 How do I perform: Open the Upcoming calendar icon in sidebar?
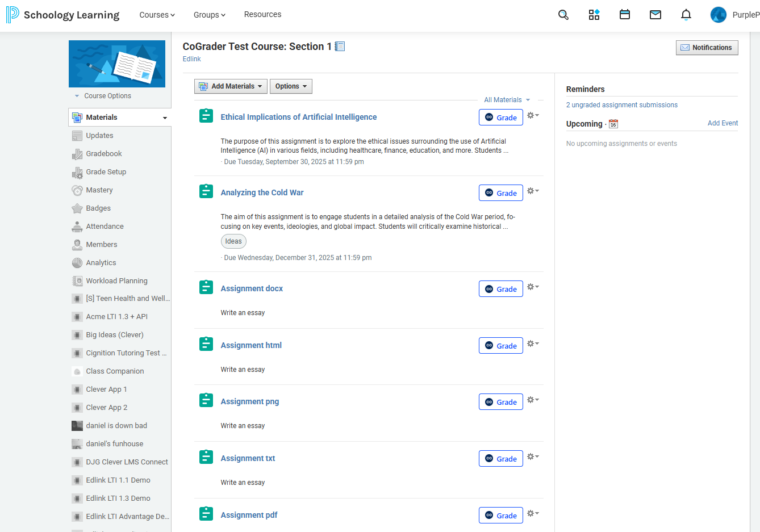(x=613, y=124)
